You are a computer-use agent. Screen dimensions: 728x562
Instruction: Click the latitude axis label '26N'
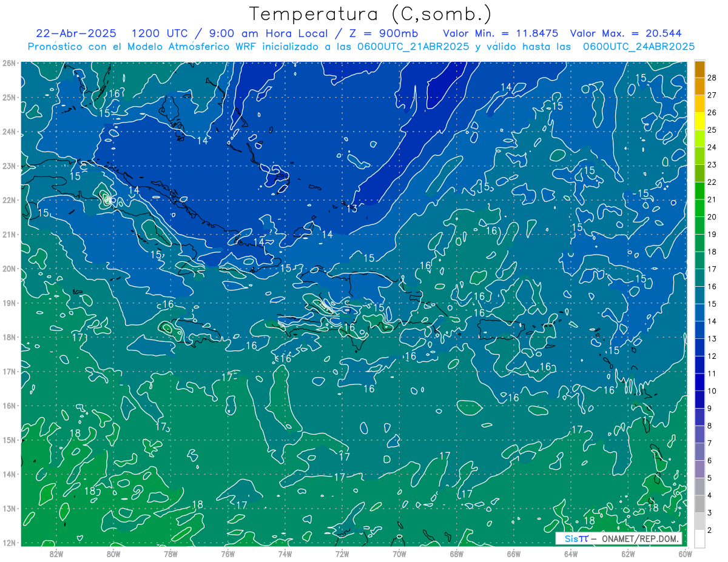[9, 63]
